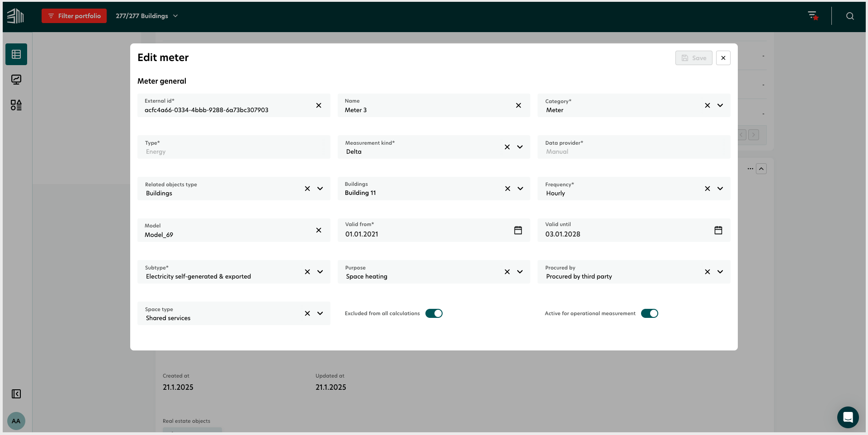The height and width of the screenshot is (435, 868).
Task: Clear the Category selection
Action: 708,105
